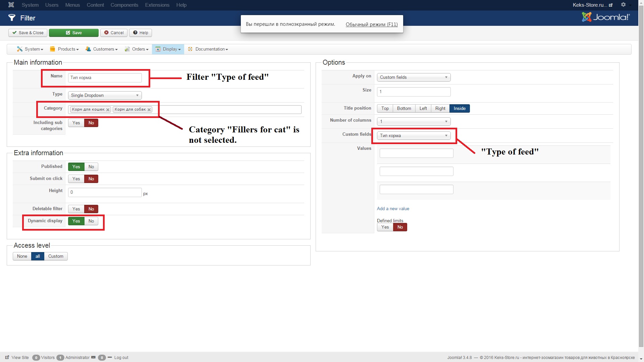This screenshot has height=362, width=644.
Task: Click the 'Add a new value' link
Action: (x=393, y=208)
